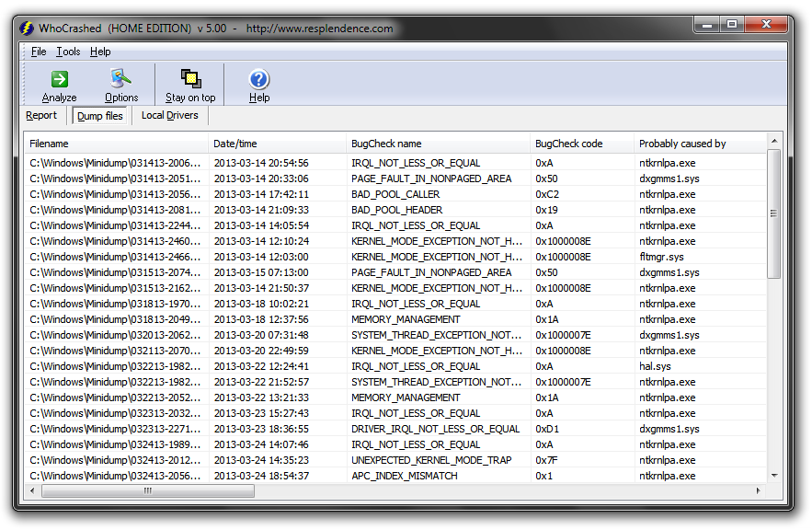The height and width of the screenshot is (530, 812).
Task: Click the WhoCrashed lightning title bar icon
Action: click(27, 28)
